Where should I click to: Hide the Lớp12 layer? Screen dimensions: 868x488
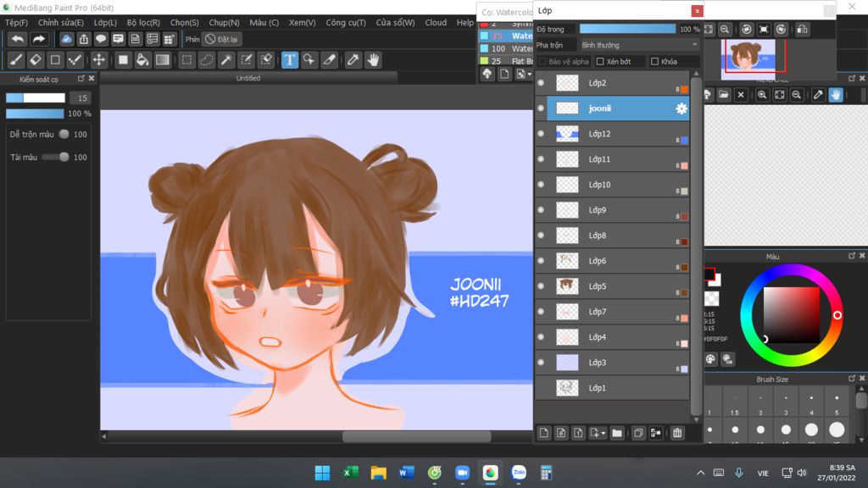point(541,134)
